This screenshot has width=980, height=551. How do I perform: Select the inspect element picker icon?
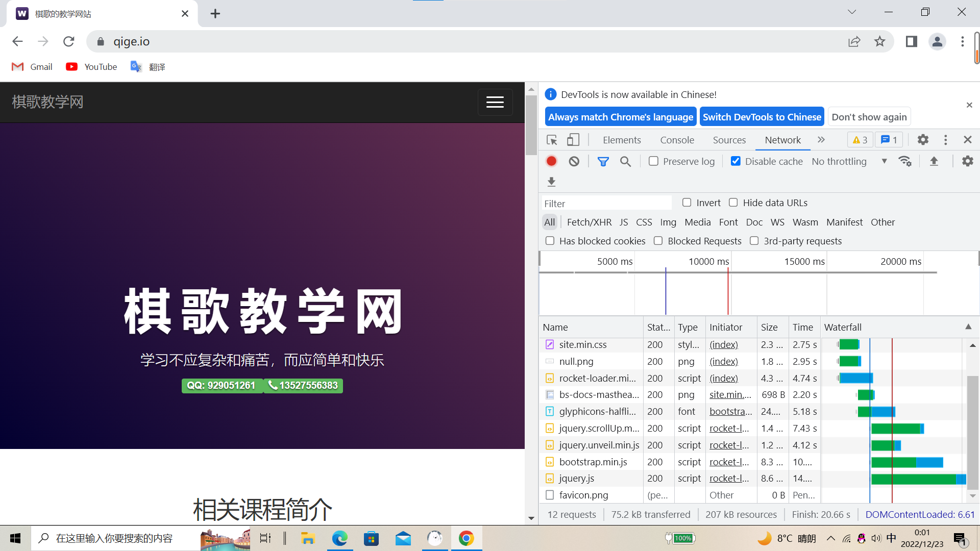552,140
